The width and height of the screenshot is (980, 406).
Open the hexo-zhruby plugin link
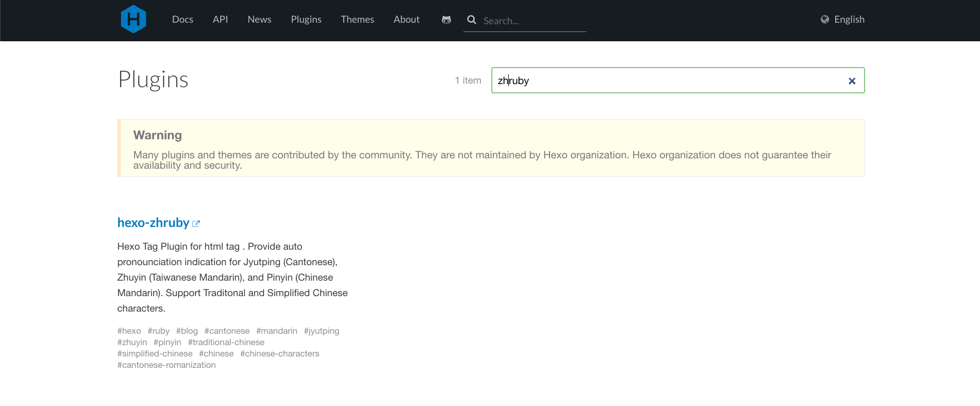coord(153,223)
